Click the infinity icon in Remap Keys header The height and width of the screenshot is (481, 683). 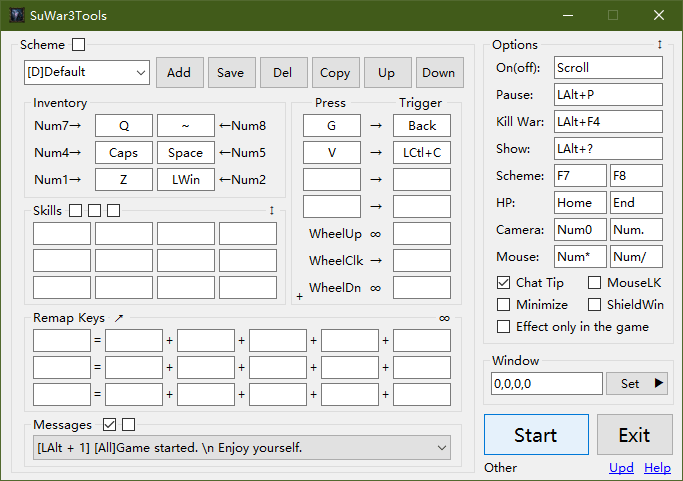[444, 318]
